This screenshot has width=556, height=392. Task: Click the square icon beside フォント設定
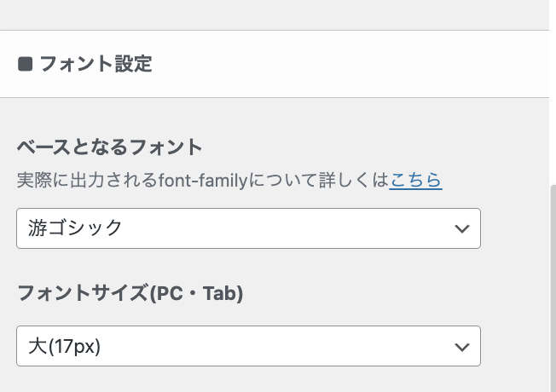(25, 64)
